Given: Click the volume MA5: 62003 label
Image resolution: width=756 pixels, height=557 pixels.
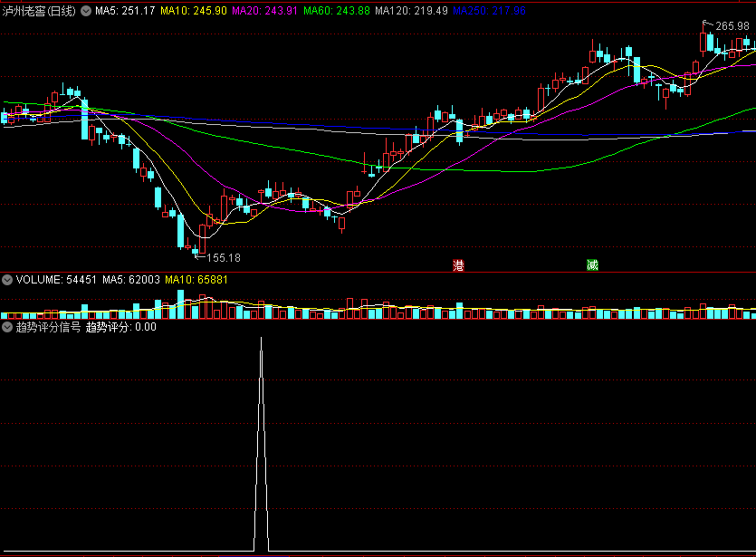Looking at the screenshot, I should click(130, 280).
